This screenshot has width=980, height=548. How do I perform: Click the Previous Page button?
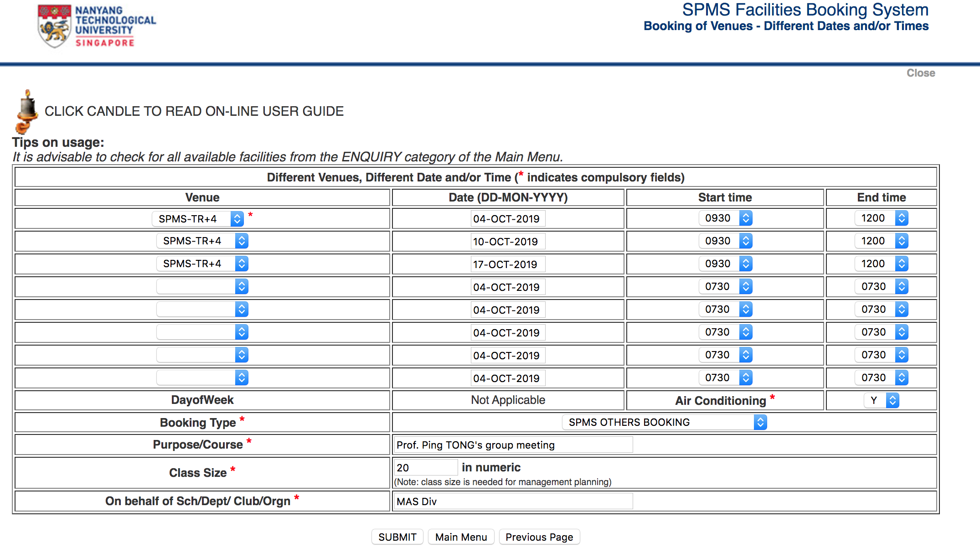[x=539, y=537]
